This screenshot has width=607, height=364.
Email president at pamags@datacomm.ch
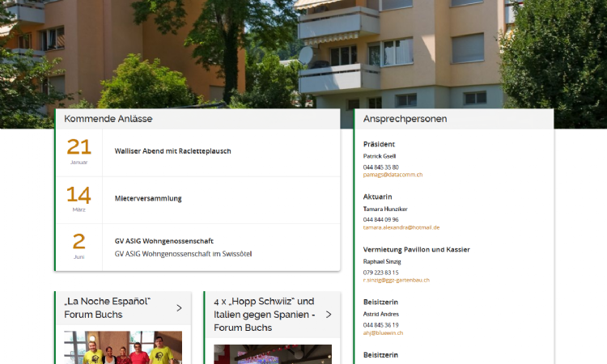pos(393,175)
